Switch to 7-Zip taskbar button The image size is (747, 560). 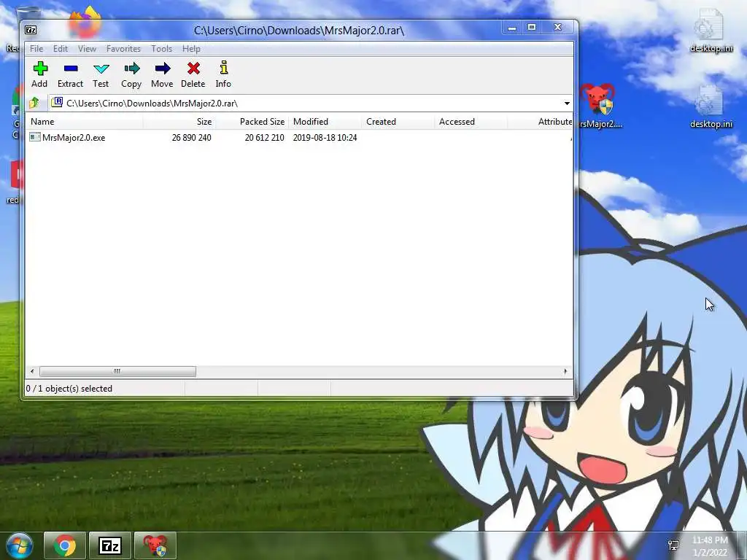[x=110, y=545]
